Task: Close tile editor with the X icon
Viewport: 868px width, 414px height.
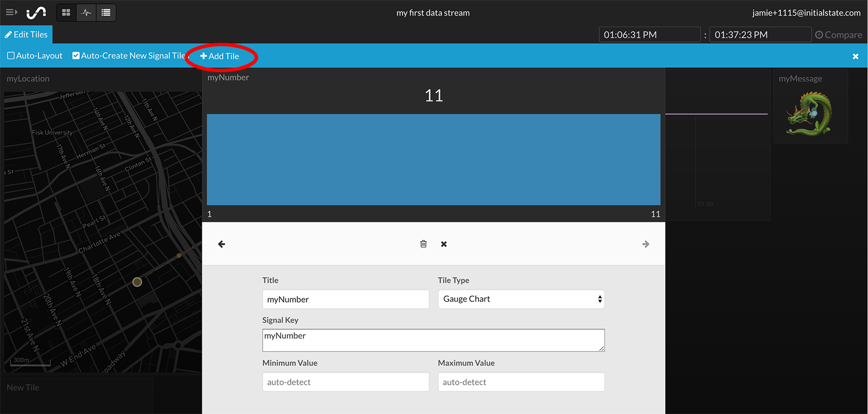Action: 444,244
